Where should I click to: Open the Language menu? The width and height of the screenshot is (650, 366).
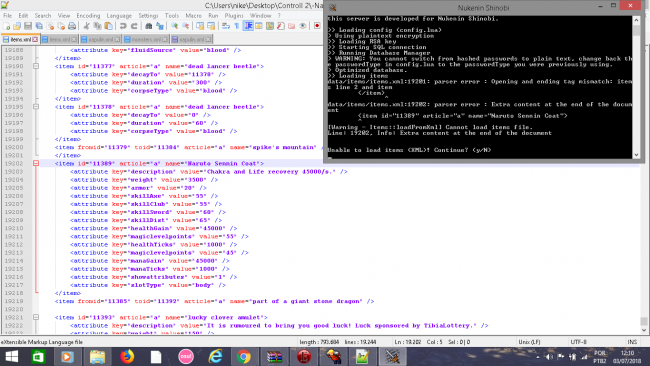pos(119,16)
